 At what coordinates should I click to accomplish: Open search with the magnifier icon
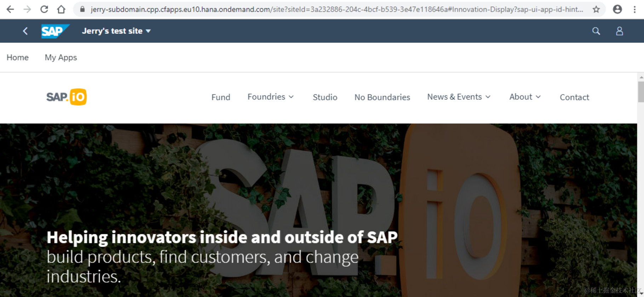(x=596, y=31)
